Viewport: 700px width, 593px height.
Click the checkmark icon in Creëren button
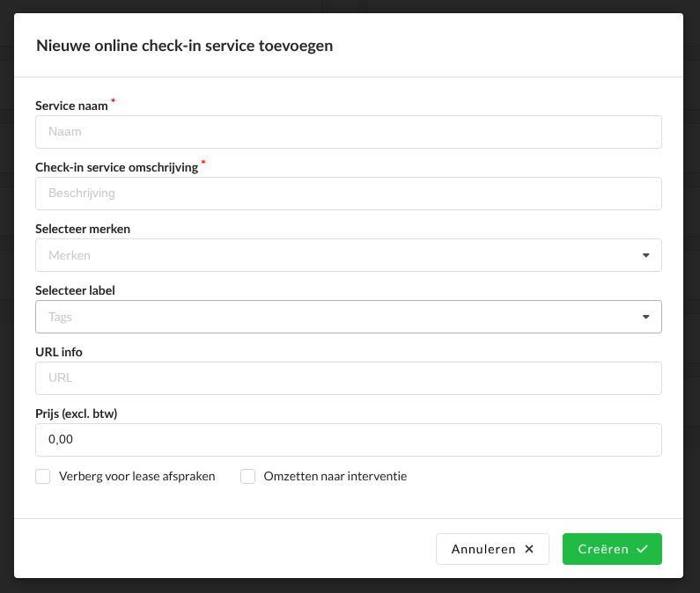tap(642, 549)
